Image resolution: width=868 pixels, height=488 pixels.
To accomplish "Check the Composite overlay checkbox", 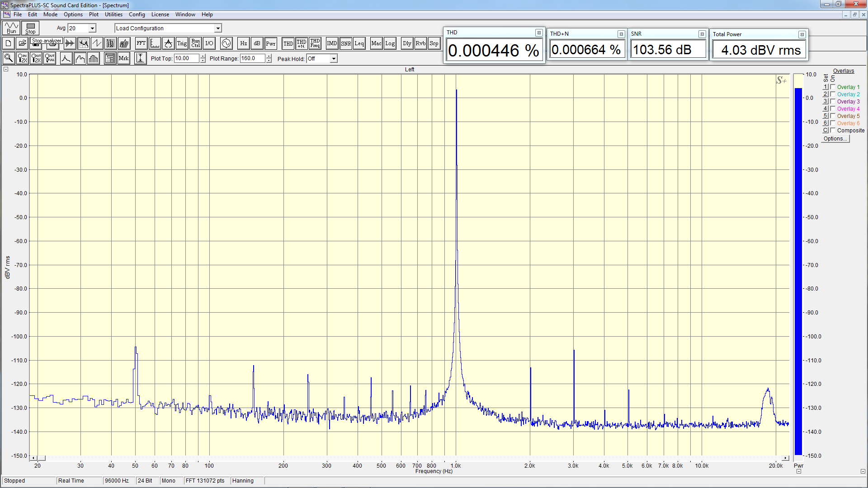I will click(x=833, y=131).
